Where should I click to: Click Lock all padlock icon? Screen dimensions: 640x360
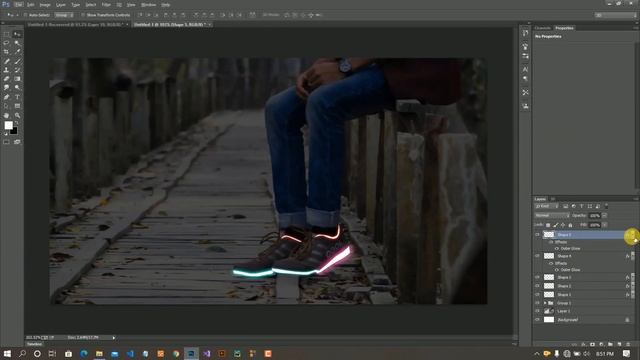570,225
